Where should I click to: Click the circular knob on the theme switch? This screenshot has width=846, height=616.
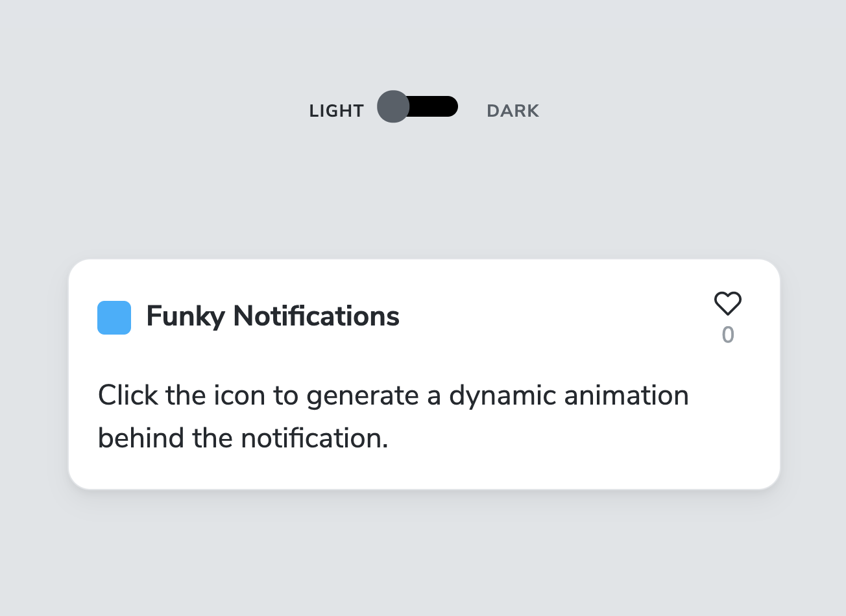click(393, 107)
